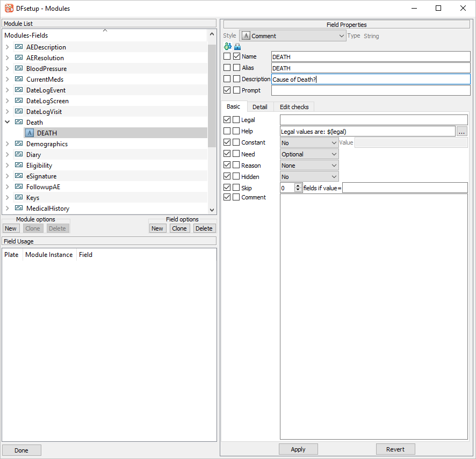
Task: Collapse the Death module tree node
Action: [x=8, y=122]
